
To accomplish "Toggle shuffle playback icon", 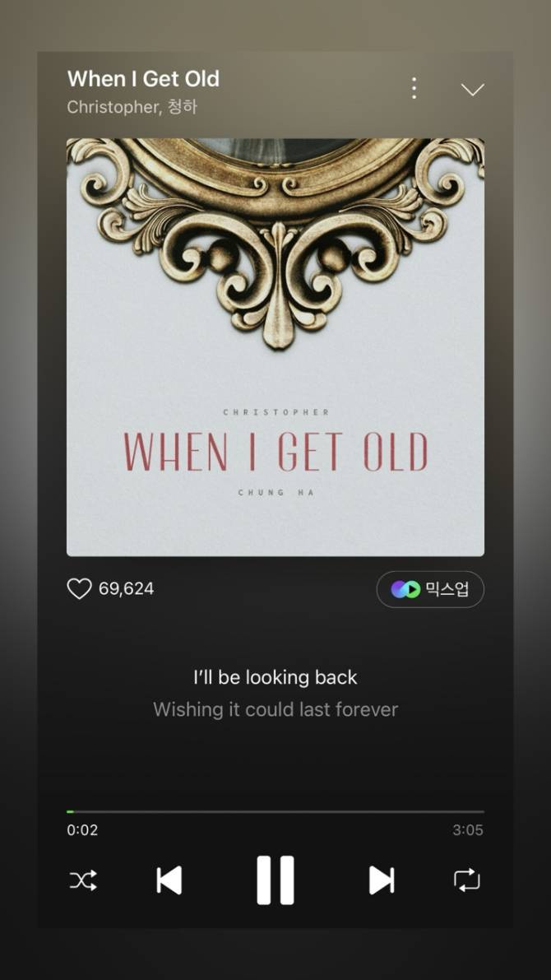I will pyautogui.click(x=83, y=880).
